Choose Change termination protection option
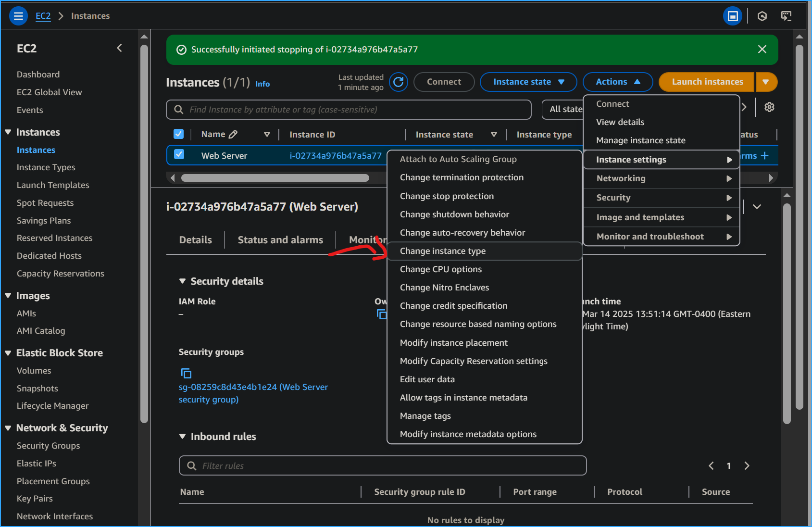This screenshot has width=812, height=527. [461, 177]
